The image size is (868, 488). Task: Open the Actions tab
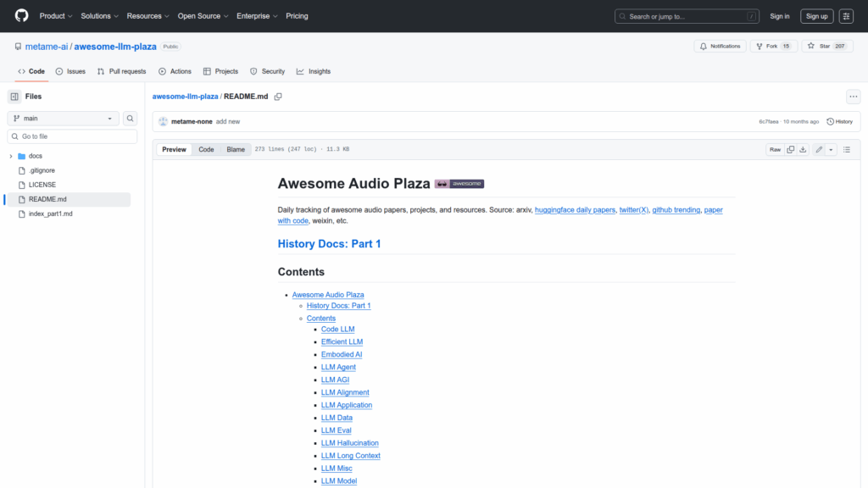pyautogui.click(x=175, y=71)
